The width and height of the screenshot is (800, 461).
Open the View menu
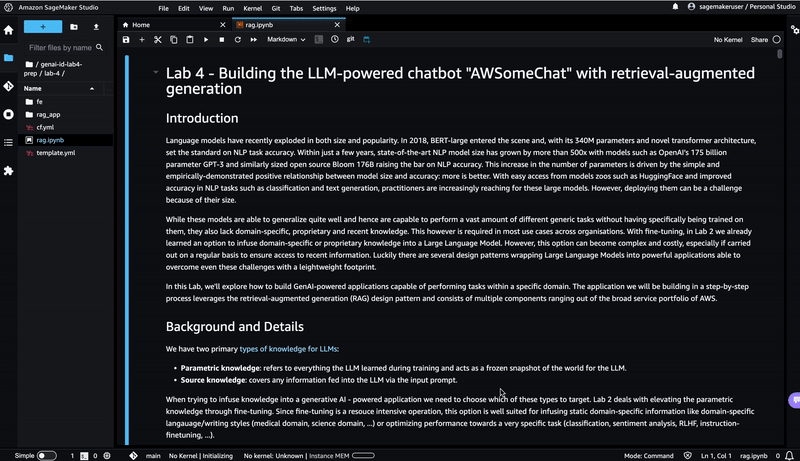click(206, 8)
